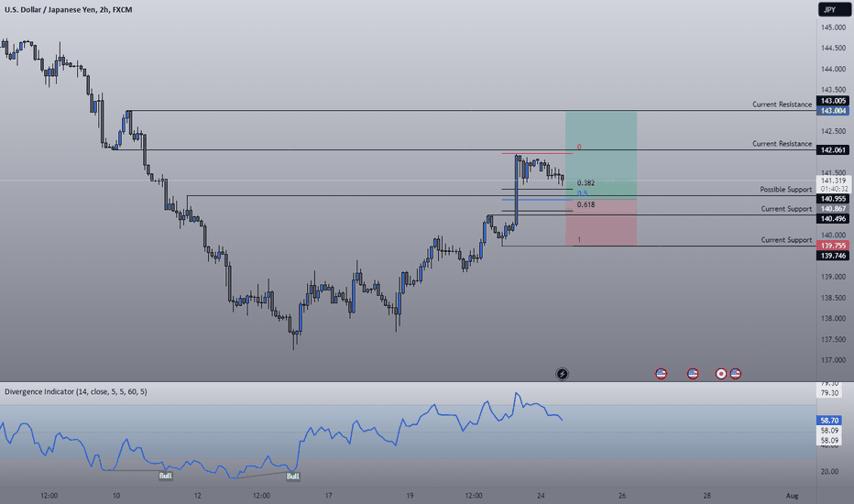
Task: Select the Fibonacci 1 level label
Action: 579,240
